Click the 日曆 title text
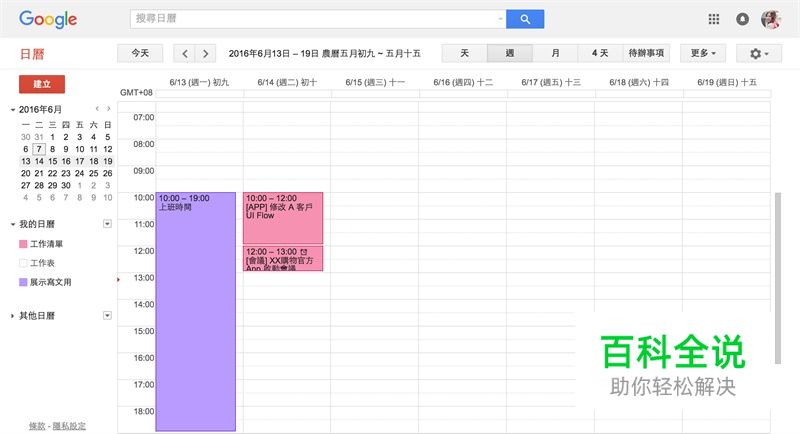The image size is (800, 434). tap(32, 54)
